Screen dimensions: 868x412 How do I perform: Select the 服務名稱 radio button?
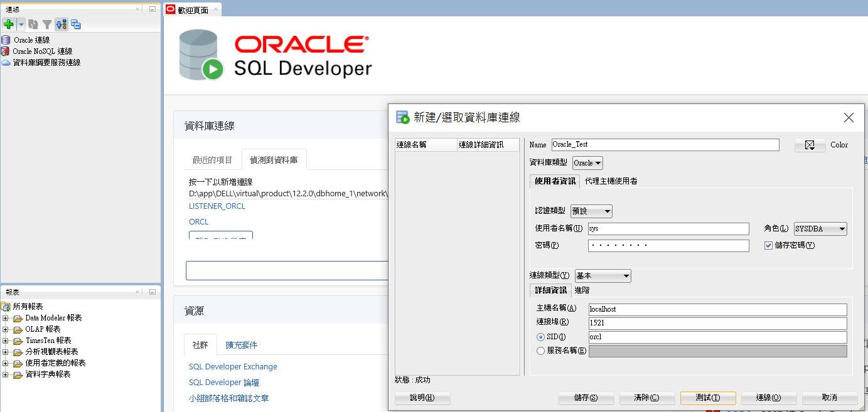[540, 351]
